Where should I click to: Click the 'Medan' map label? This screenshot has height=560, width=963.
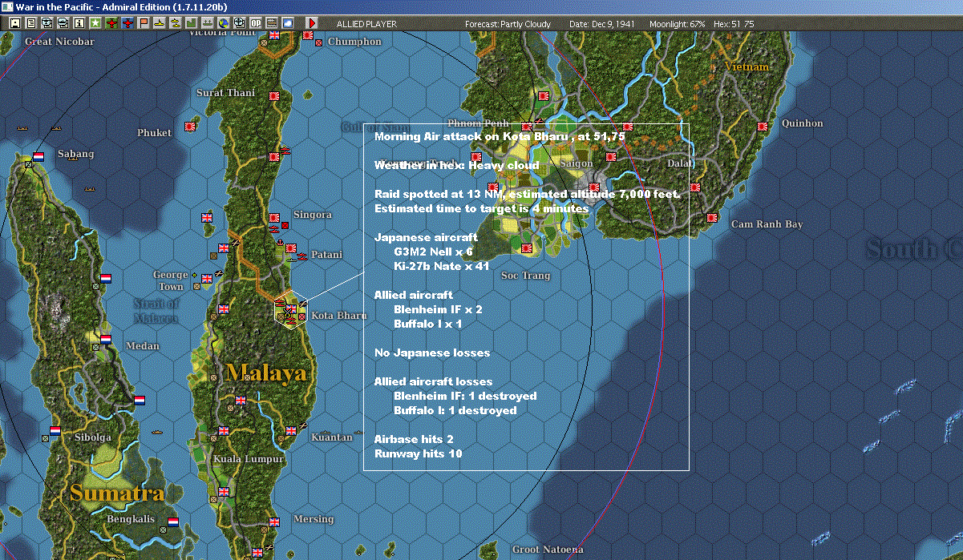143,346
